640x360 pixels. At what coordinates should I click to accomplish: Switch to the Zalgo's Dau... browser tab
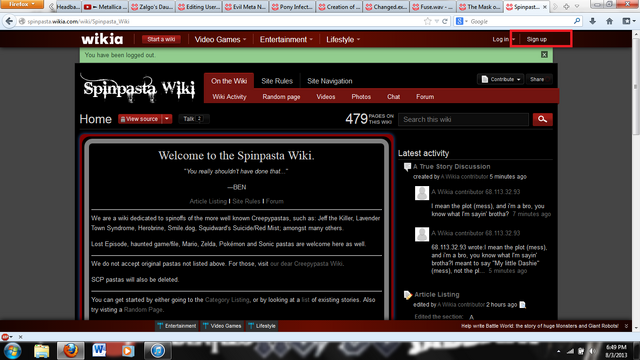tap(152, 7)
